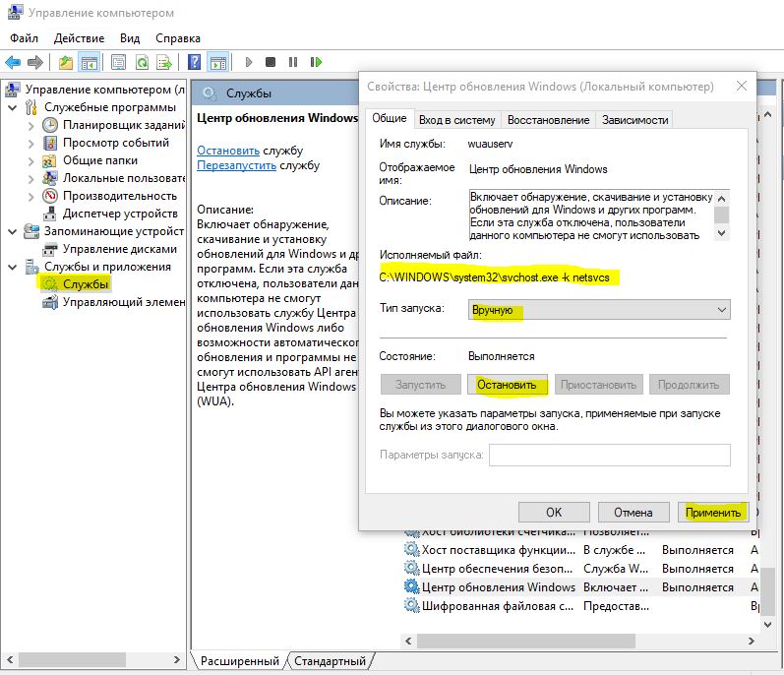Switch to the Стандартный view tab
Viewport: 784px width, 675px height.
click(x=330, y=661)
